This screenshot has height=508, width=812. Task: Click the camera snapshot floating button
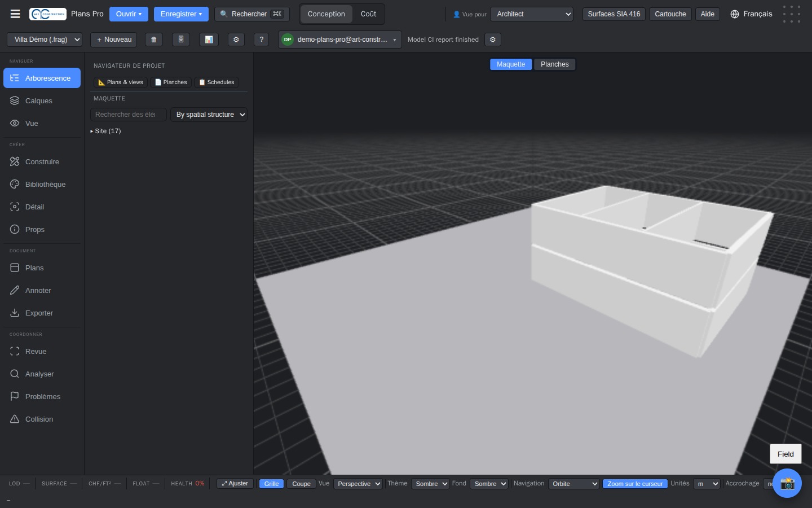(787, 483)
